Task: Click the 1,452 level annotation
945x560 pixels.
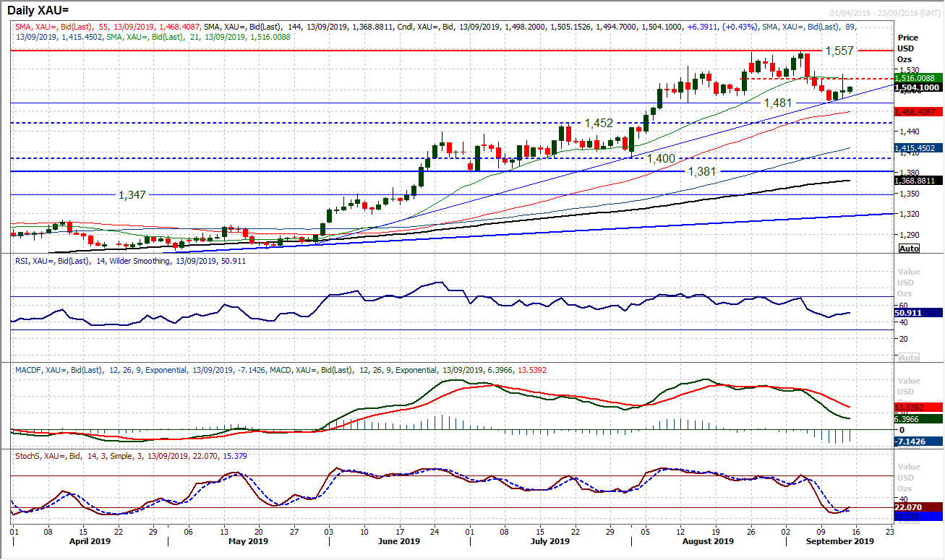Action: 600,123
